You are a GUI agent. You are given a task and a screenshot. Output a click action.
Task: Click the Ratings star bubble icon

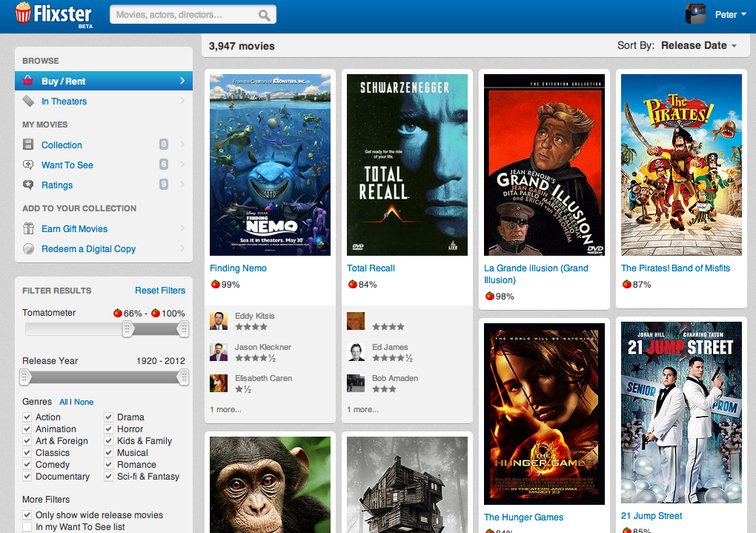coord(28,185)
